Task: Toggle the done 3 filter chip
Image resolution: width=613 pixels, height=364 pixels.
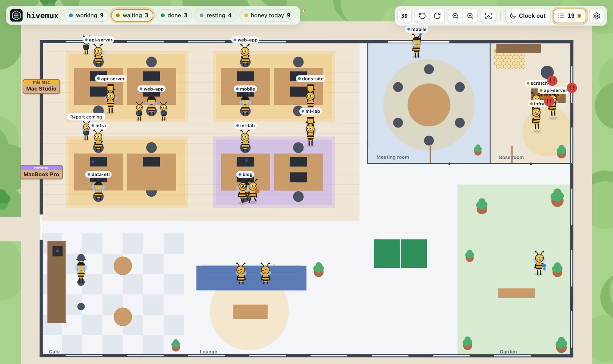Action: click(174, 15)
